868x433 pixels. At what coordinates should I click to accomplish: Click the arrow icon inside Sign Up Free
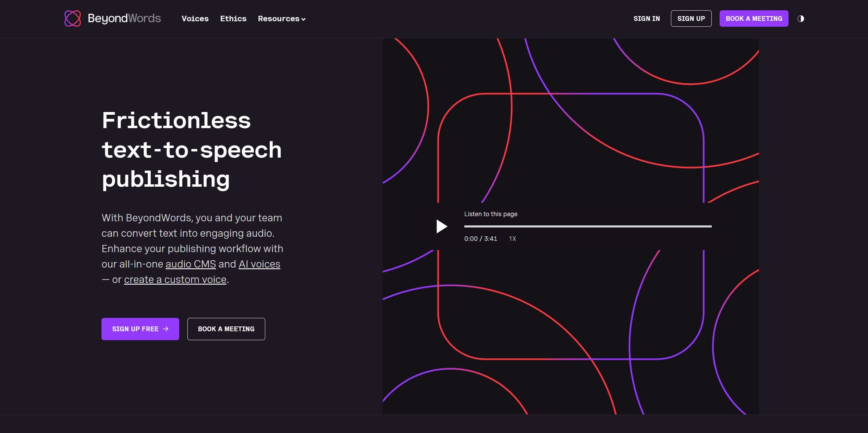[165, 329]
